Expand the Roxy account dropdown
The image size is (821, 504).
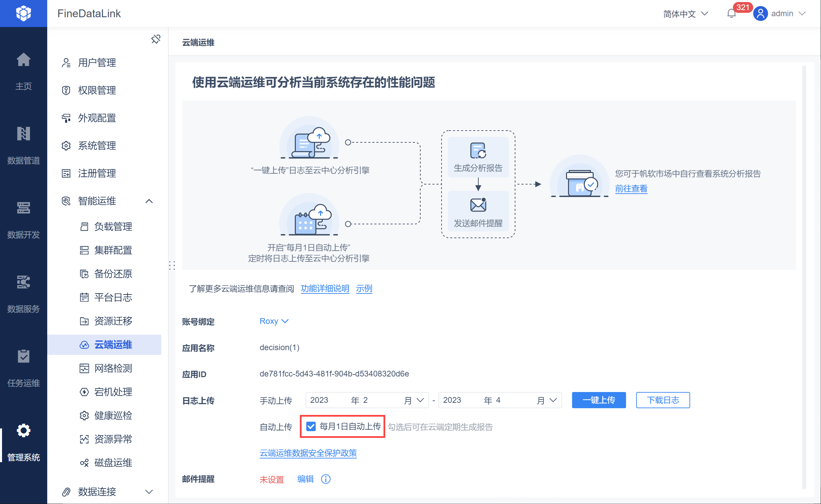pyautogui.click(x=274, y=321)
